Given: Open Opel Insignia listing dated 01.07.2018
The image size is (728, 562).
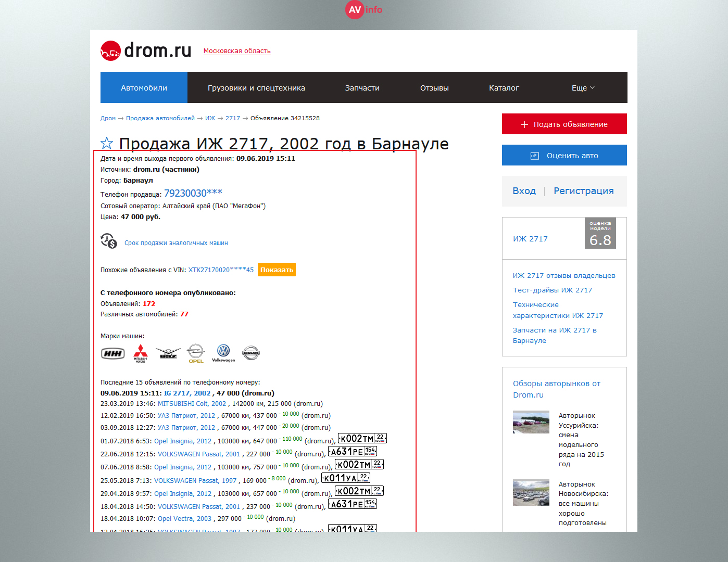Looking at the screenshot, I should click(183, 441).
